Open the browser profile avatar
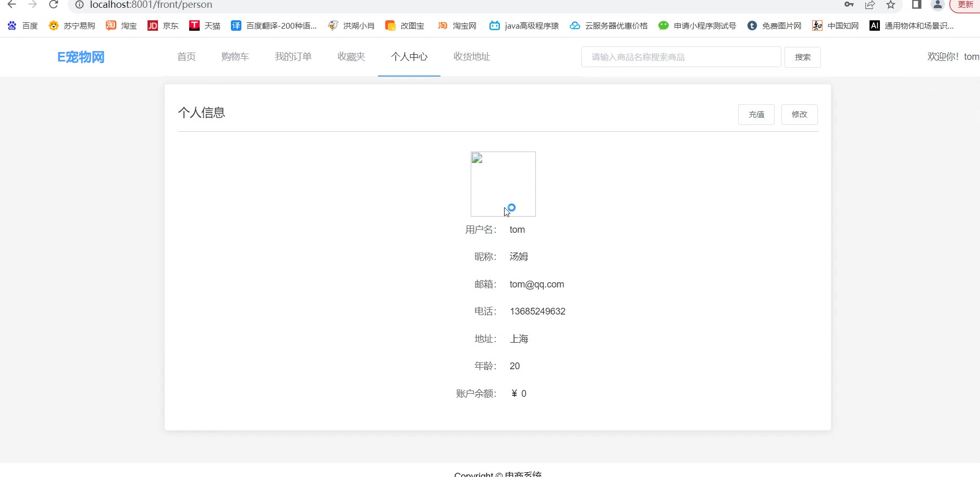980x477 pixels. click(x=938, y=5)
